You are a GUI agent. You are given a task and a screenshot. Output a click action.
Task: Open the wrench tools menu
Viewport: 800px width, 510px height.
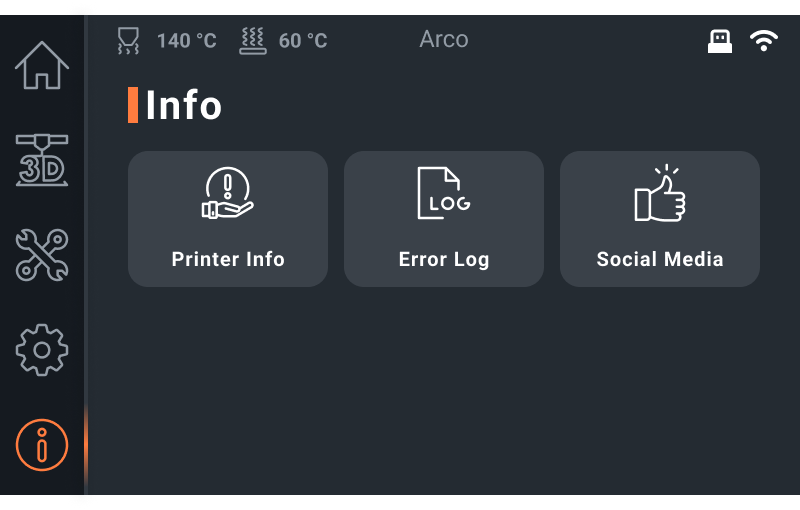pos(42,255)
